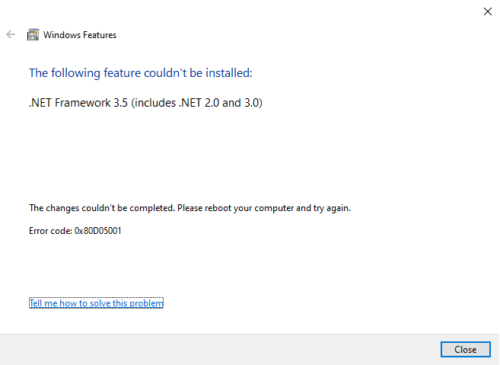Click the back arrow in the header
The width and height of the screenshot is (500, 365).
pyautogui.click(x=11, y=34)
